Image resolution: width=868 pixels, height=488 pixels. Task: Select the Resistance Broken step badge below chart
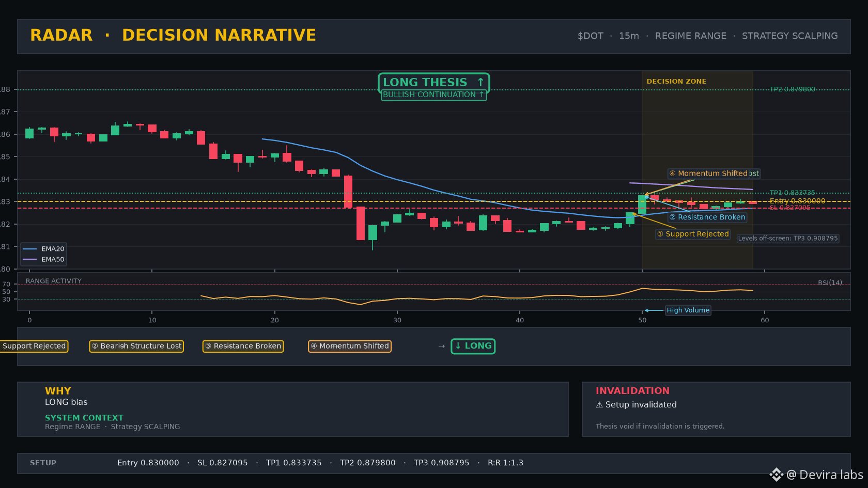pos(243,346)
